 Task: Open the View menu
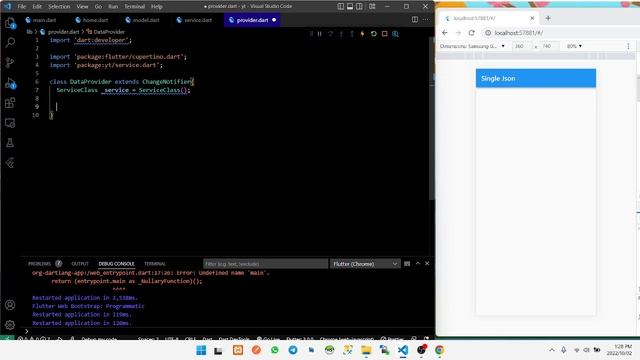tap(82, 7)
